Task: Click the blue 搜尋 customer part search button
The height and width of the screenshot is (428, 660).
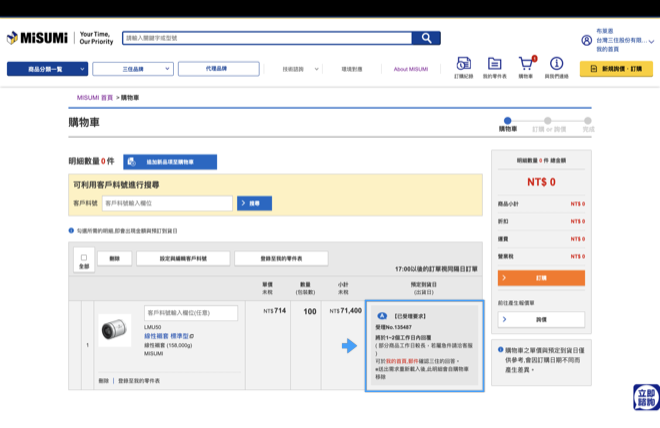Action: click(x=254, y=203)
